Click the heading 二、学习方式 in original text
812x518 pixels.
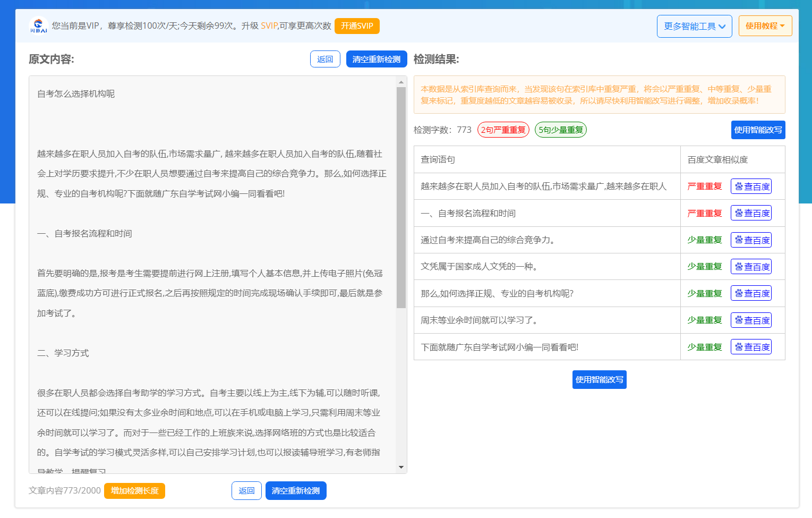coord(63,353)
